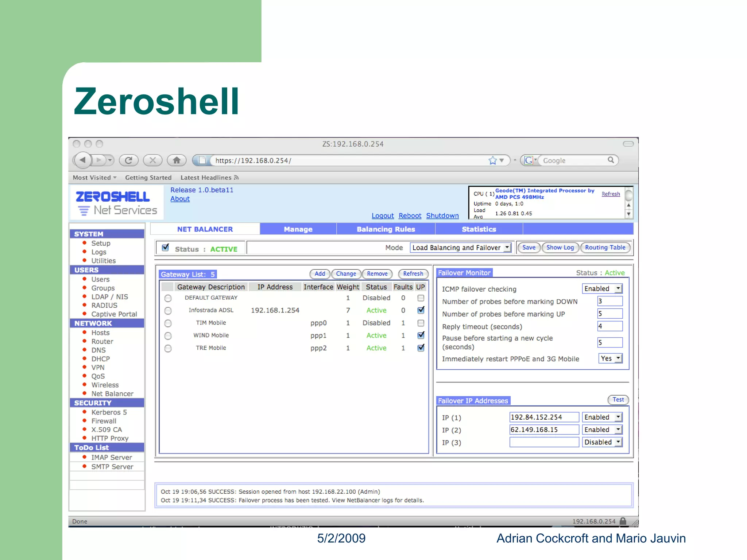Open Immediately restart PPPoE Yes dropdown
The height and width of the screenshot is (560, 747).
pyautogui.click(x=610, y=358)
